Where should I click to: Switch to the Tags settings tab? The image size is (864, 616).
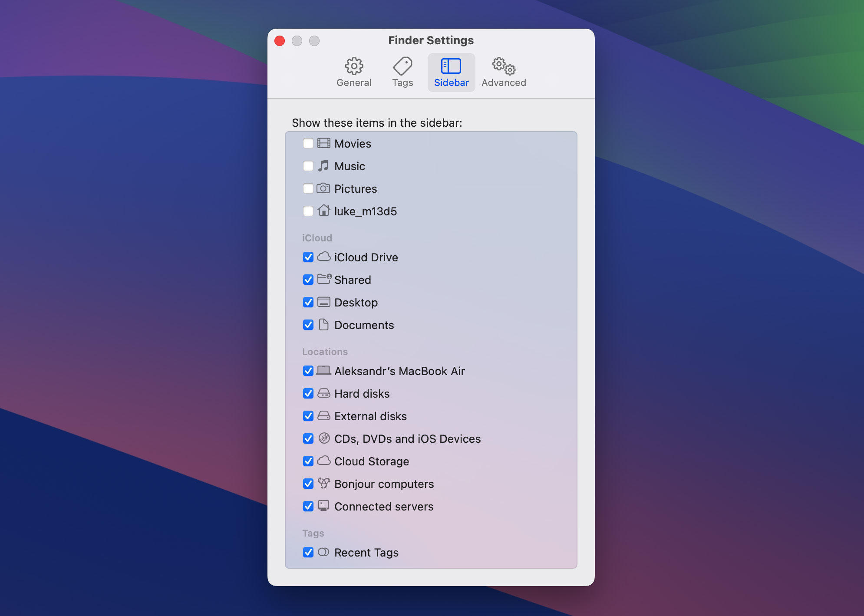402,71
